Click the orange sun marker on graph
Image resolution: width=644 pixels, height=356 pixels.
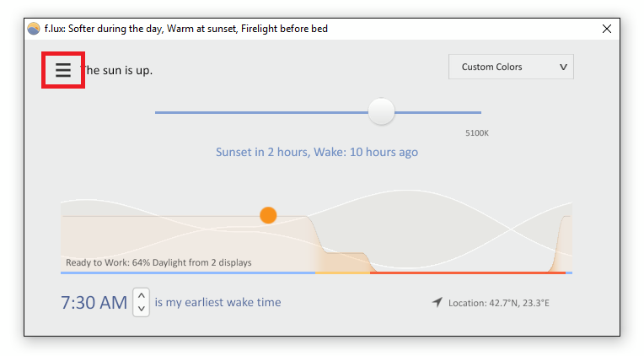[268, 215]
